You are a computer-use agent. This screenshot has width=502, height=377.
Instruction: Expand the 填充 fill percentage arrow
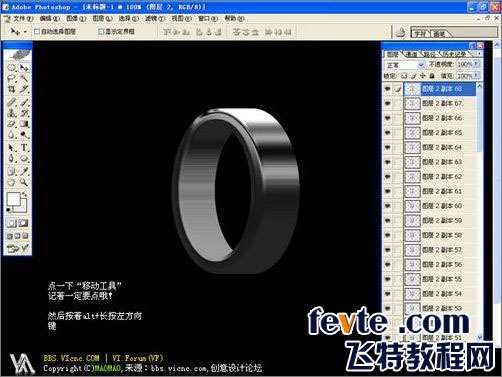pyautogui.click(x=477, y=76)
